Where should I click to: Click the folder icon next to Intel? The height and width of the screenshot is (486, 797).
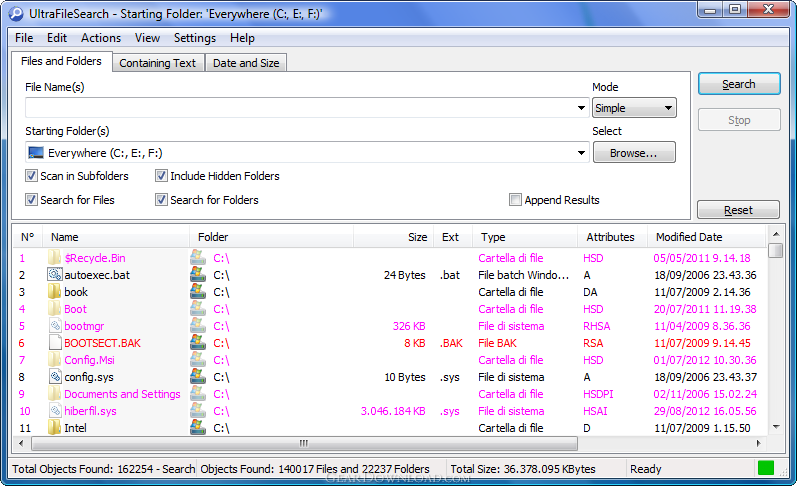[x=54, y=428]
